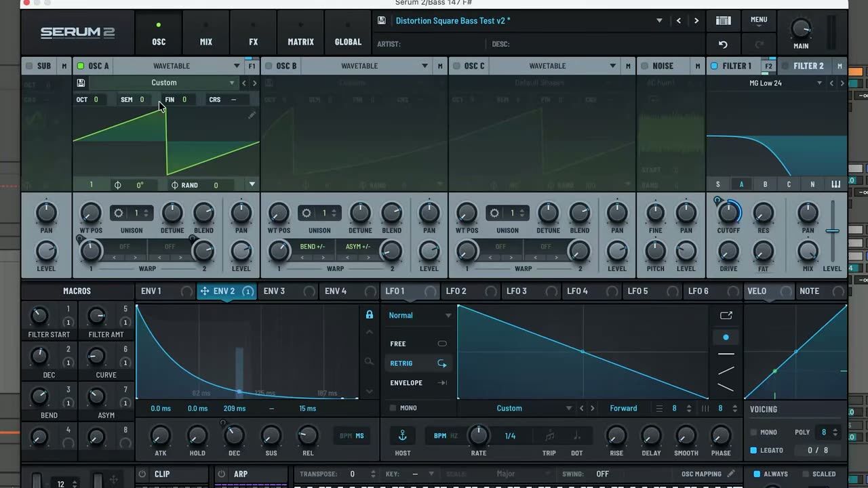The width and height of the screenshot is (868, 488).
Task: Enable the CLIP power toggle
Action: click(142, 474)
